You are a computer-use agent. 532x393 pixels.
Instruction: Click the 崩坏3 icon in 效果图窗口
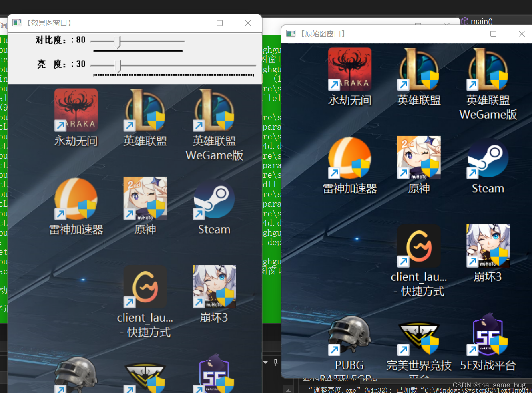point(214,287)
